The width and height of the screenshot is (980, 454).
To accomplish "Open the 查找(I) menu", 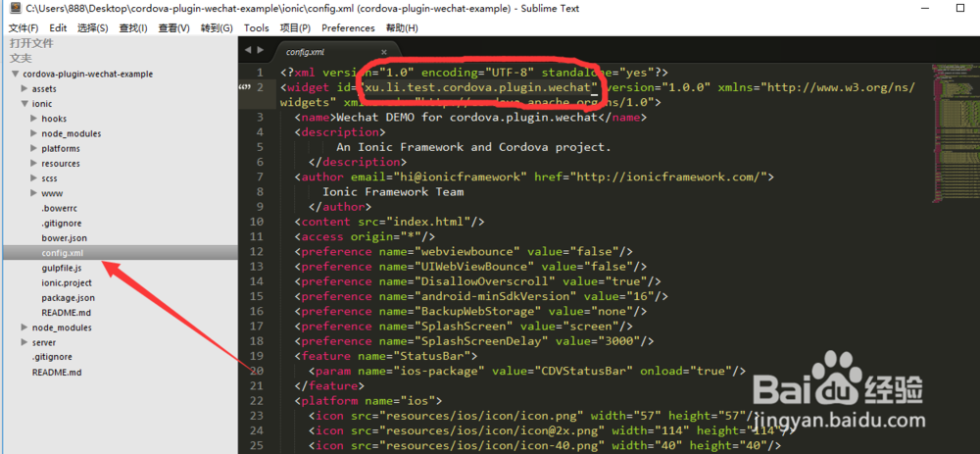I will [x=133, y=28].
